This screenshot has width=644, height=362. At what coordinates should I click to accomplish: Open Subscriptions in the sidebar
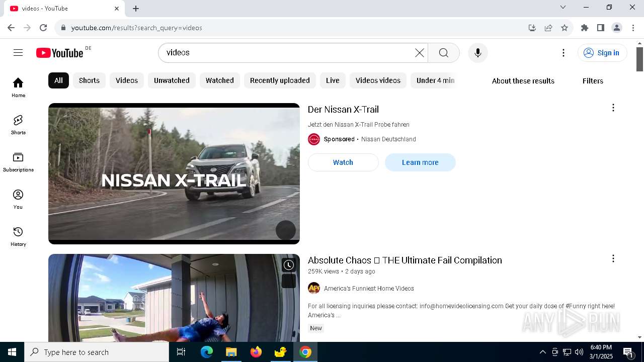click(x=18, y=162)
